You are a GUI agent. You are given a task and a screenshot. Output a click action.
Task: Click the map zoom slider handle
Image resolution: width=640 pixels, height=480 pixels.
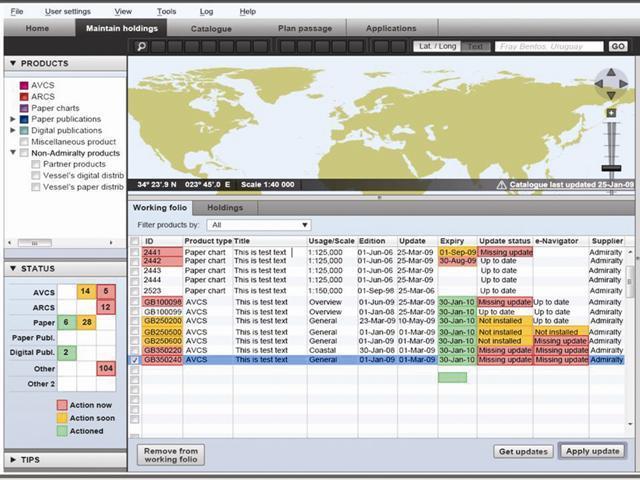611,168
